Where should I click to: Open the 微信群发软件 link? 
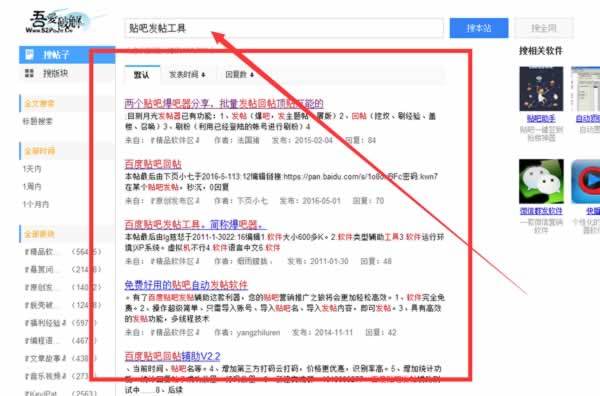(x=541, y=211)
